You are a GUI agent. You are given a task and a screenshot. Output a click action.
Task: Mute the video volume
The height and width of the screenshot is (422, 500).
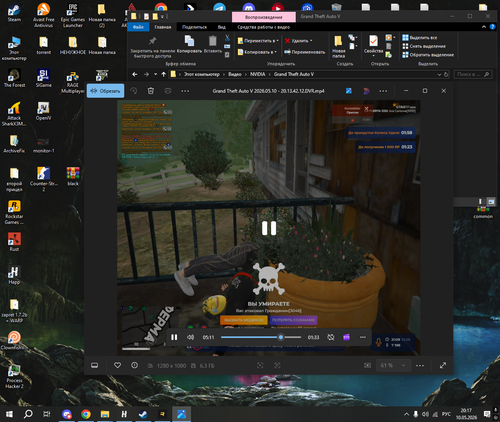[190, 337]
